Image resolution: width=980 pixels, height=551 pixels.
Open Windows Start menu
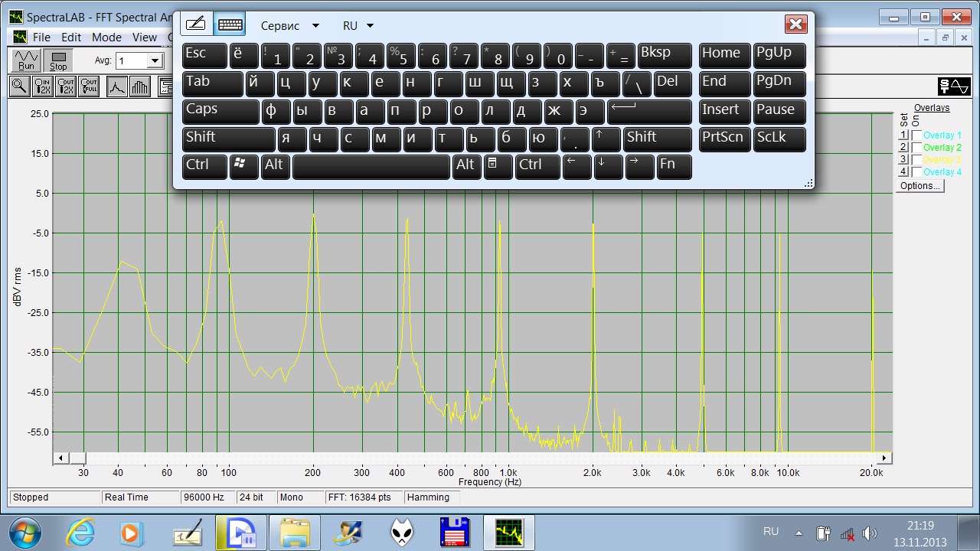tap(25, 532)
